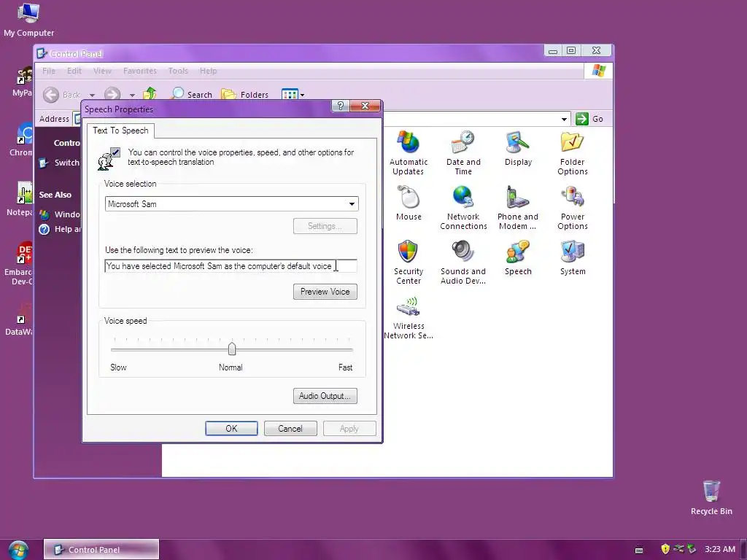This screenshot has width=747, height=560.
Task: Open the Help menu
Action: pyautogui.click(x=208, y=71)
